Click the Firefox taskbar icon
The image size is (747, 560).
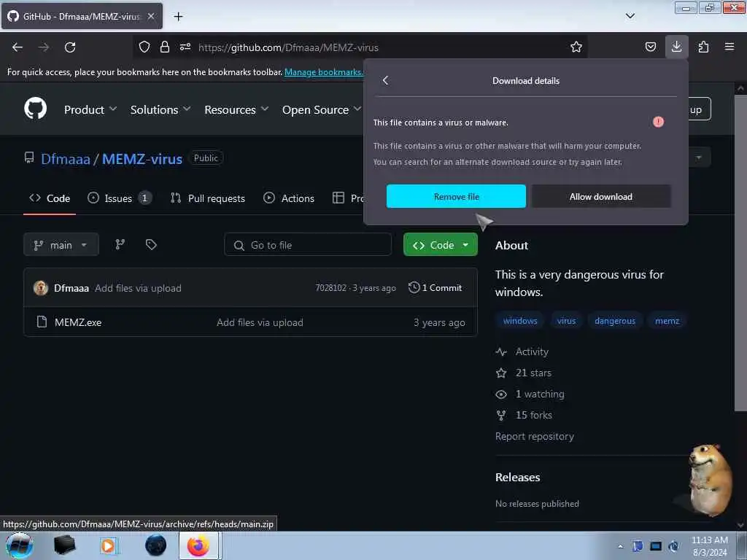click(x=198, y=545)
